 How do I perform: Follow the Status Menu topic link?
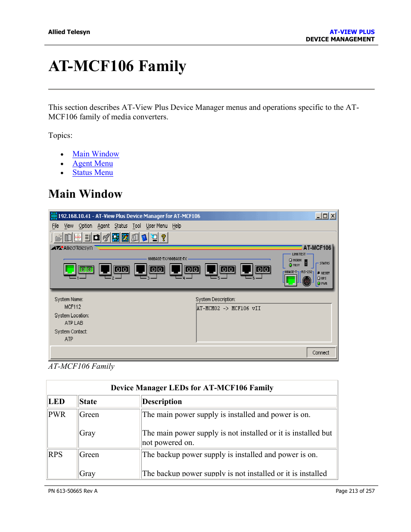(93, 172)
